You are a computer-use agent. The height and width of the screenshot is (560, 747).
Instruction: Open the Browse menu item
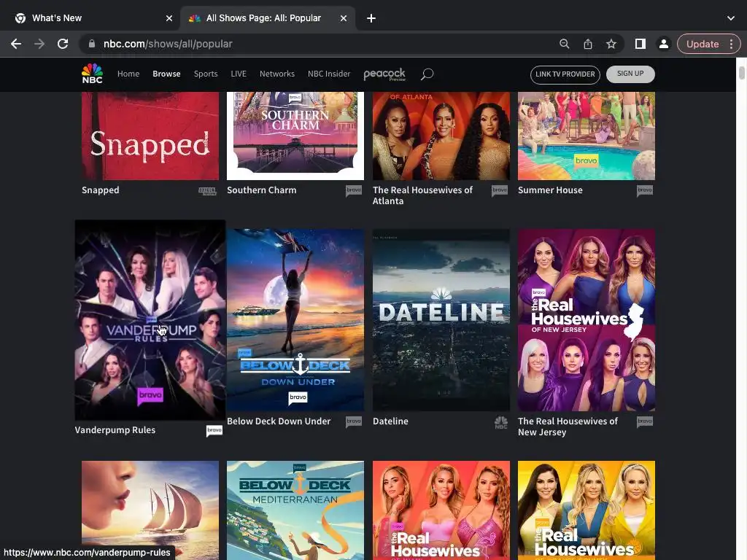click(166, 74)
